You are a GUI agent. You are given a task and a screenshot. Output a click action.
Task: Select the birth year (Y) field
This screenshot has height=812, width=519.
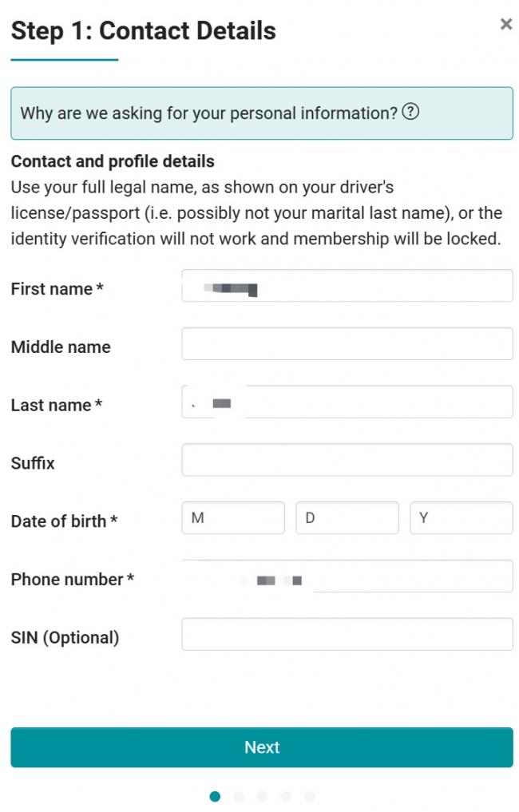(x=461, y=517)
